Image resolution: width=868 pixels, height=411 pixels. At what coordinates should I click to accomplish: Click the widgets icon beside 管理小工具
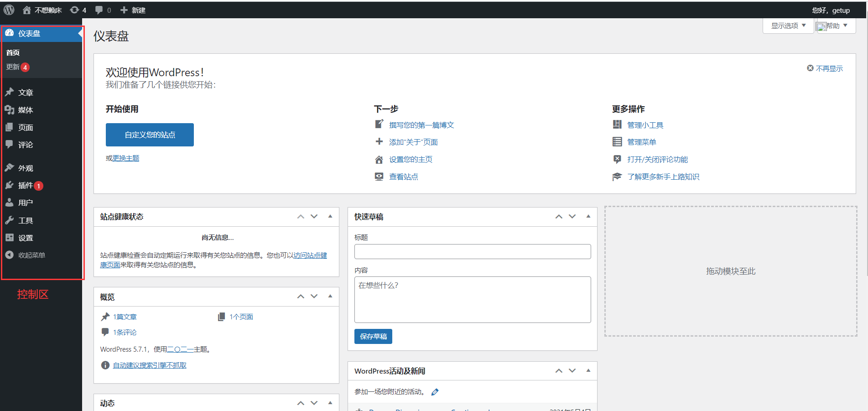pos(617,125)
